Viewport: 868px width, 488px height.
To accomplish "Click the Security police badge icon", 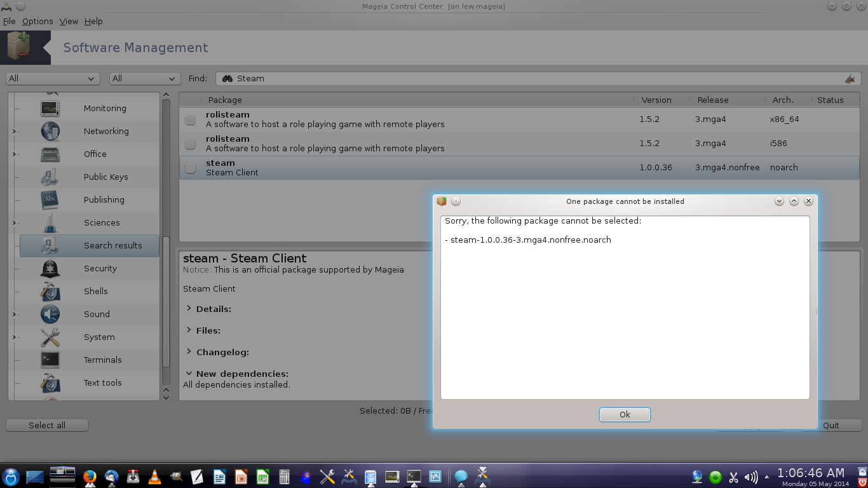I will [50, 269].
